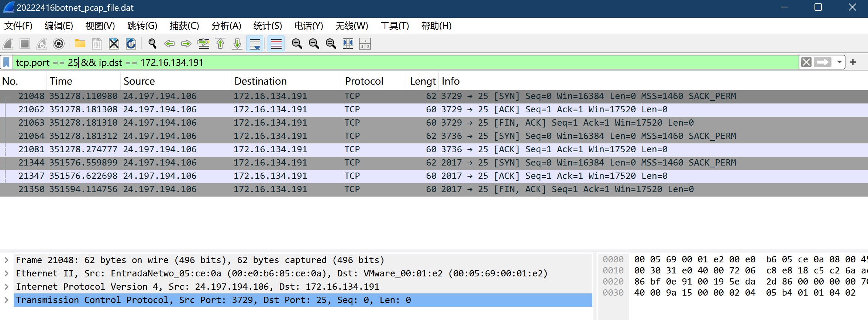Open the 编辑(E) menu
The image size is (868, 320).
tap(59, 26)
